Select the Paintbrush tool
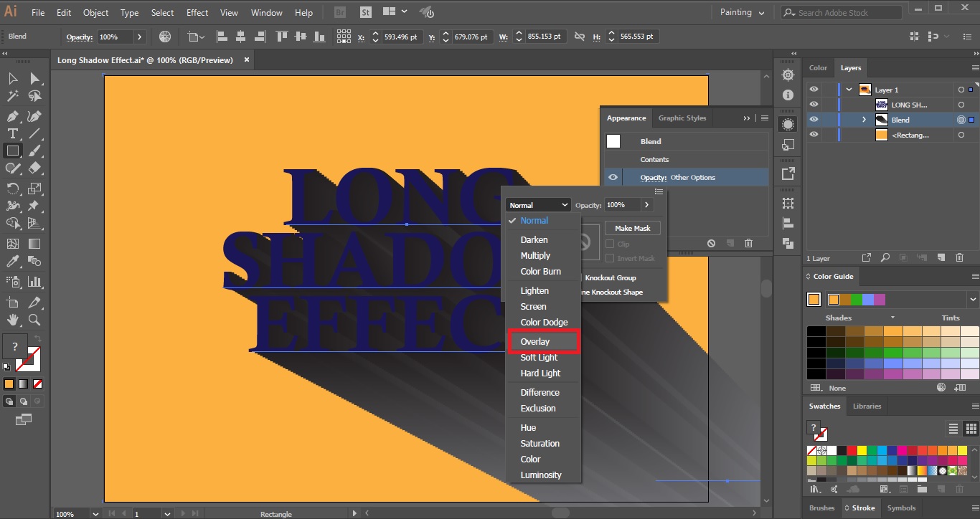The width and height of the screenshot is (980, 519). coord(34,151)
